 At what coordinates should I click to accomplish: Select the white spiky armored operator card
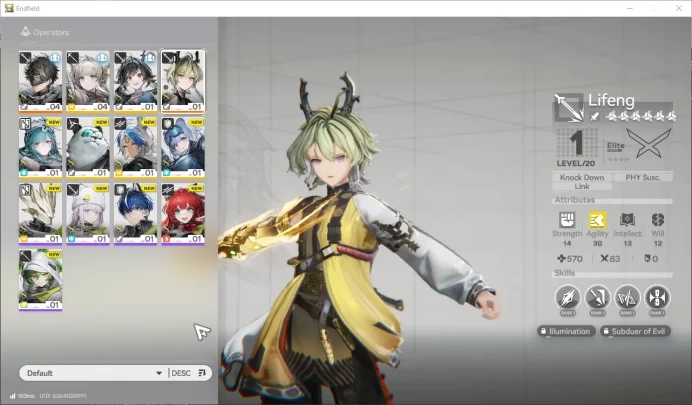click(x=40, y=214)
